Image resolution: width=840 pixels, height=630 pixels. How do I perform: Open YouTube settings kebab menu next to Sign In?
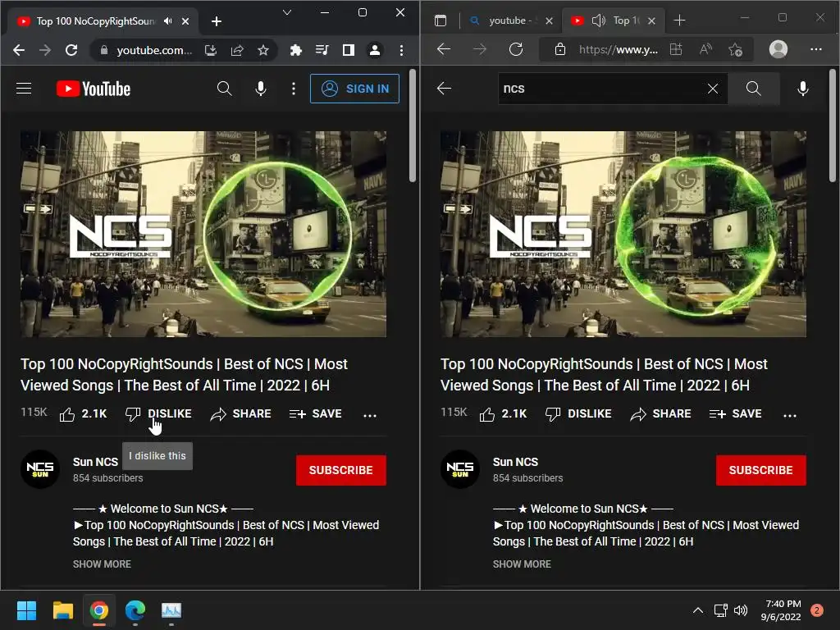click(293, 89)
